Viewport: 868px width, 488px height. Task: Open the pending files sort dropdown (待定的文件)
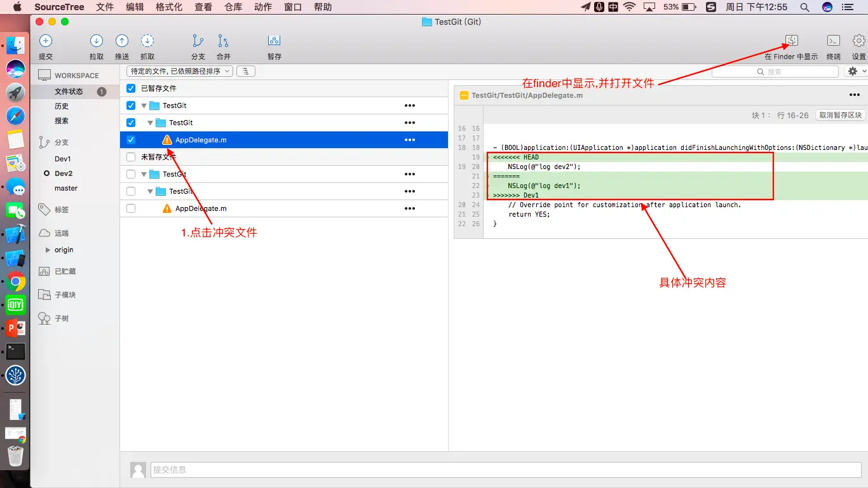pyautogui.click(x=180, y=71)
